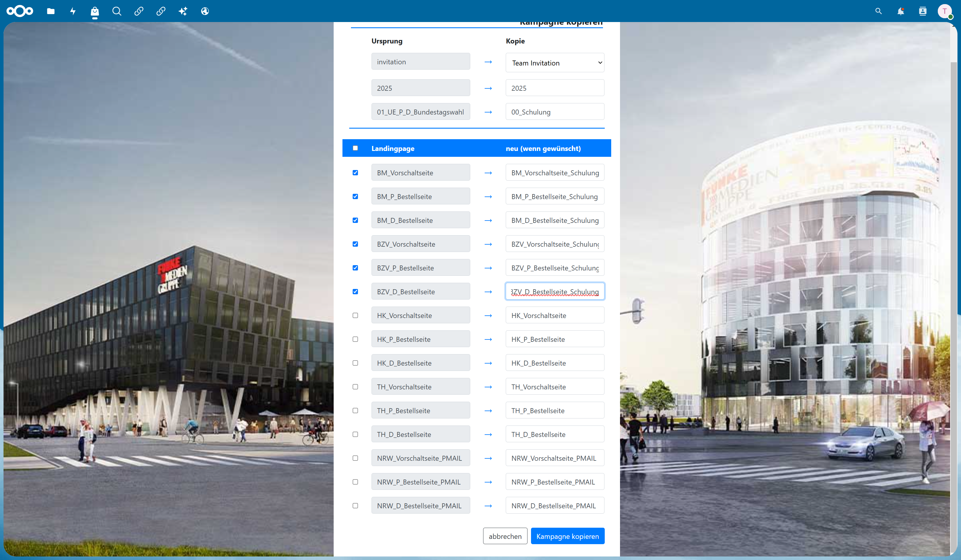Check the HK_Vorschaltseite checkbox
961x560 pixels.
(355, 315)
